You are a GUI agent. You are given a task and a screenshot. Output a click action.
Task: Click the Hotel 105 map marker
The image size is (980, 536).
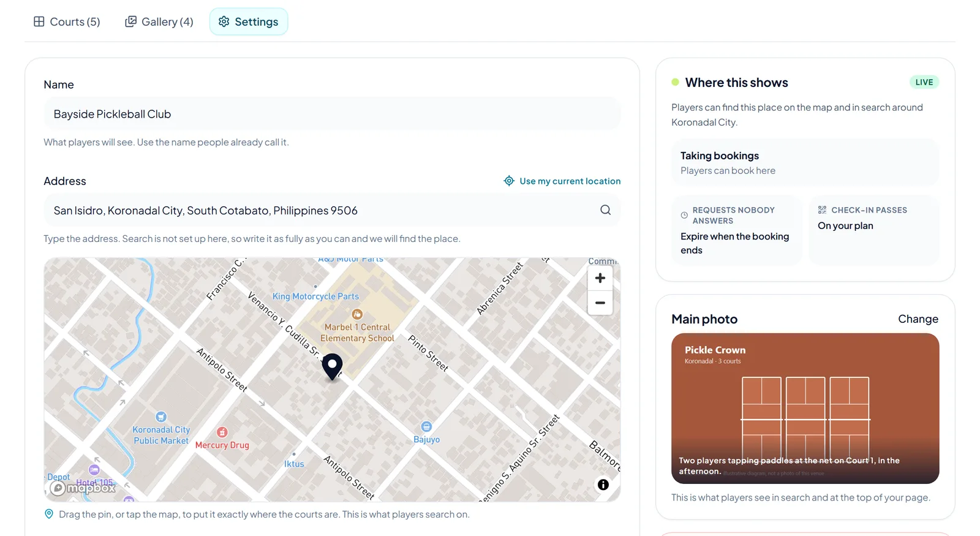pyautogui.click(x=94, y=470)
